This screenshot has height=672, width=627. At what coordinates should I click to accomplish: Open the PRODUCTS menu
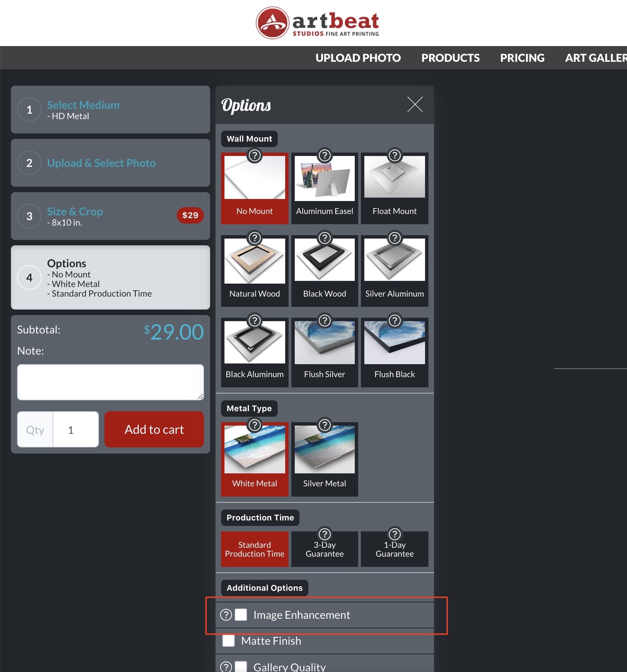pos(450,58)
